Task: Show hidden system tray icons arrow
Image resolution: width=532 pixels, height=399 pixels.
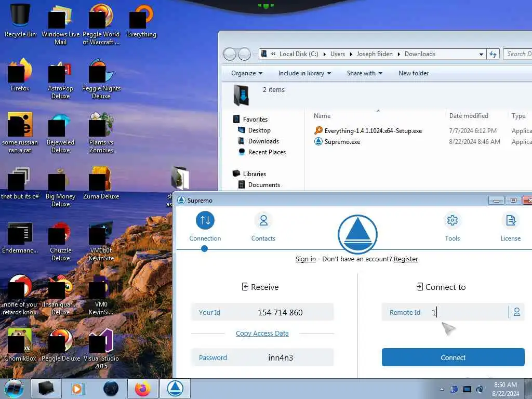Action: [442, 390]
